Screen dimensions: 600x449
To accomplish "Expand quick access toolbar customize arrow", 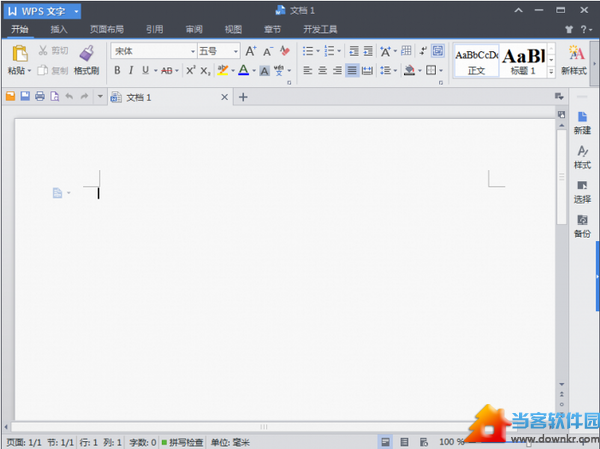I will tap(100, 96).
